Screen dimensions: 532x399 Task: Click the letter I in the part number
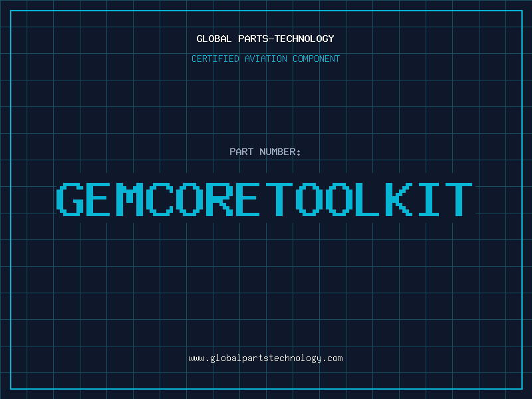click(429, 199)
